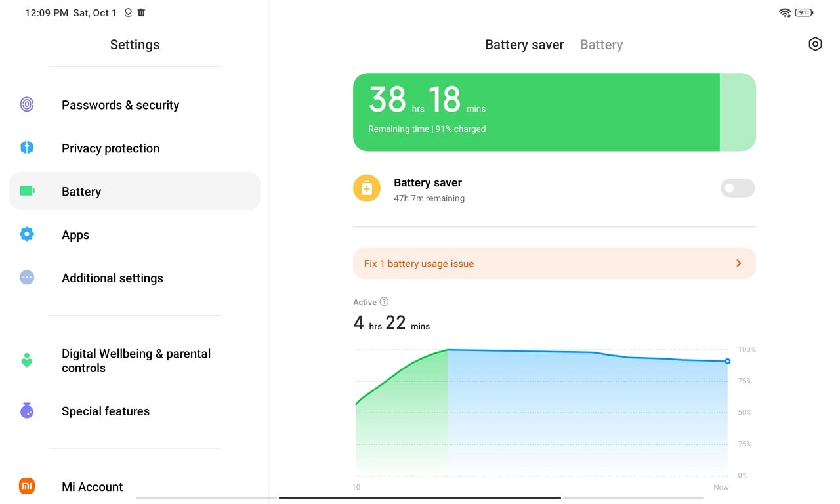Switch to the Battery tab
The height and width of the screenshot is (504, 840).
pyautogui.click(x=601, y=44)
